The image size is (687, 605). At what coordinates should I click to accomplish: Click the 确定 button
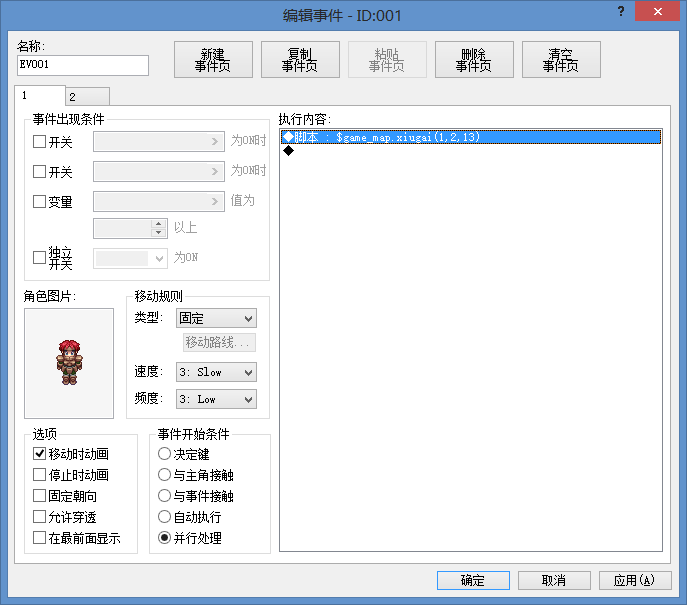473,580
